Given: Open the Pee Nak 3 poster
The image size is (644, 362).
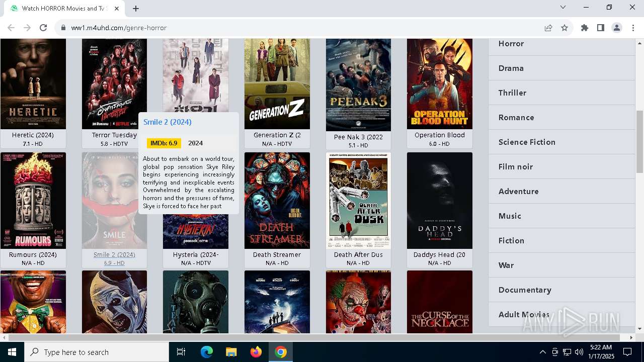Looking at the screenshot, I should 358,85.
